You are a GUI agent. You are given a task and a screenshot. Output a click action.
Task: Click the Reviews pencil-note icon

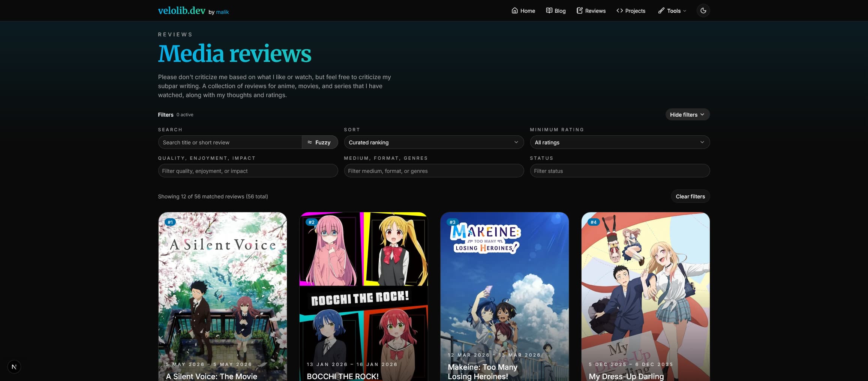(579, 10)
